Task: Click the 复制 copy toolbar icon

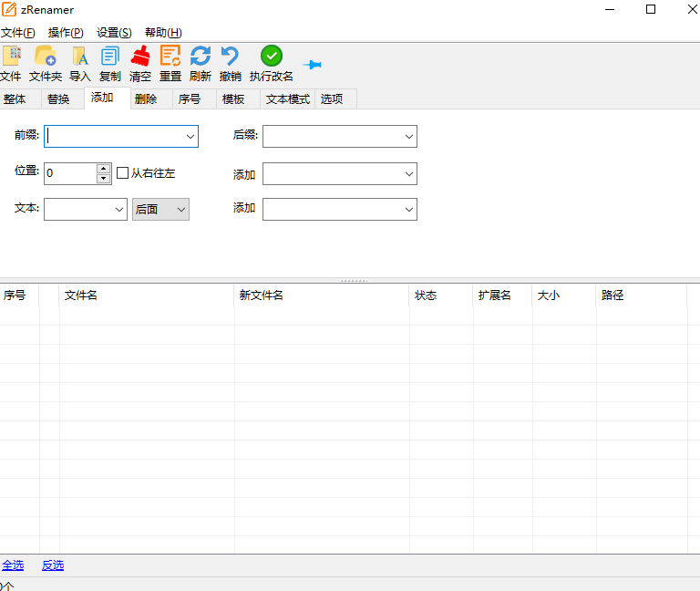Action: click(109, 57)
